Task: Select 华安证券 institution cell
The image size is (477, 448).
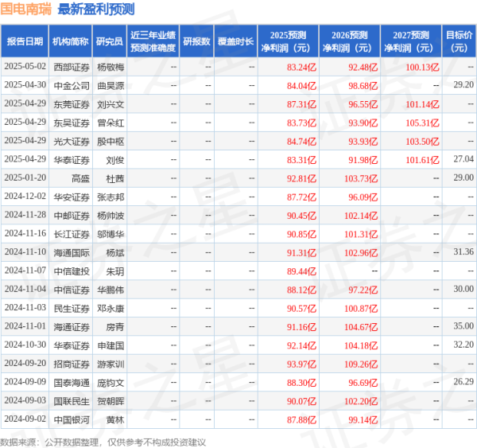Action: pos(72,197)
